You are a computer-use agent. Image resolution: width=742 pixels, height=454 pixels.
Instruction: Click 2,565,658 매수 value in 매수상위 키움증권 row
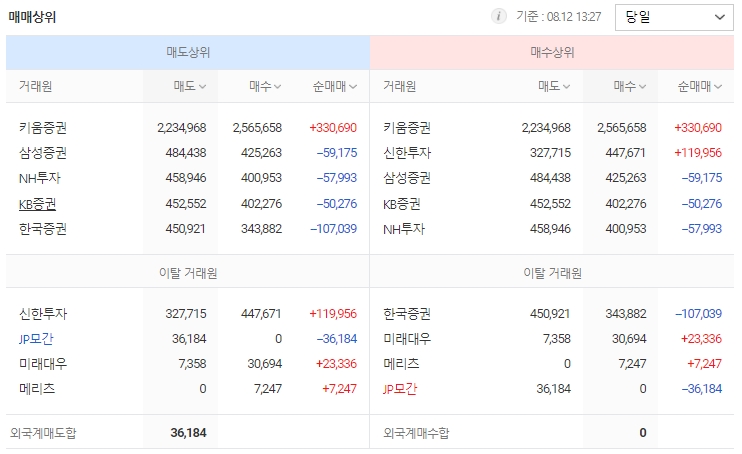[622, 128]
